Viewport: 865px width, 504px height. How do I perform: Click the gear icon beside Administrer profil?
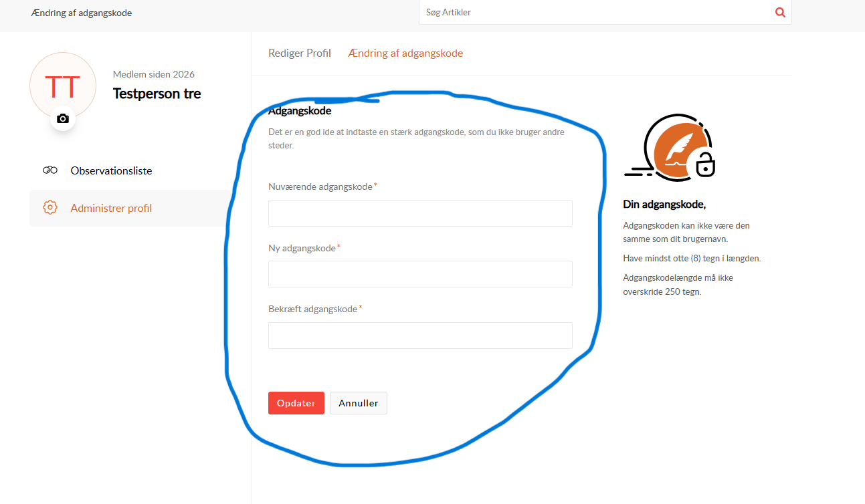(50, 208)
